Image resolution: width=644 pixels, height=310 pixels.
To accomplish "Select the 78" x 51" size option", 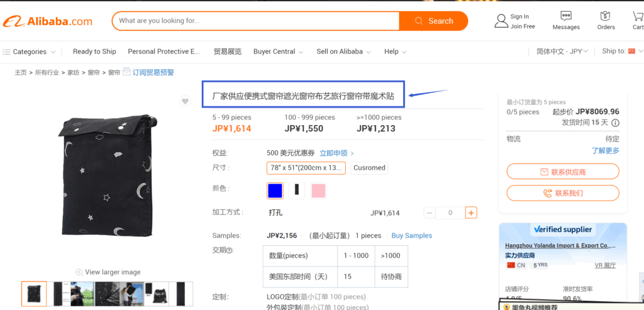I will (x=306, y=168).
